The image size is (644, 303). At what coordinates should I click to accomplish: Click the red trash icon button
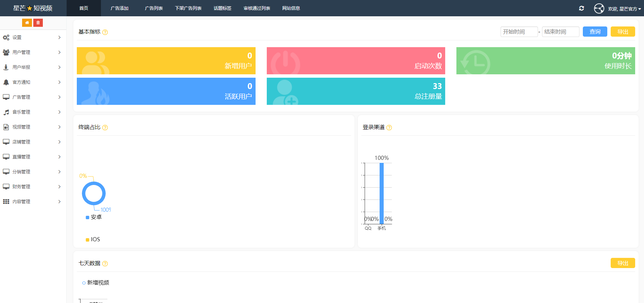click(x=38, y=23)
